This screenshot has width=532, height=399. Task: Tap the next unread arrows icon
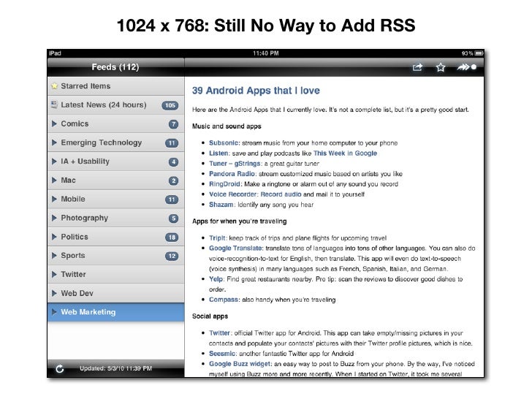[466, 67]
